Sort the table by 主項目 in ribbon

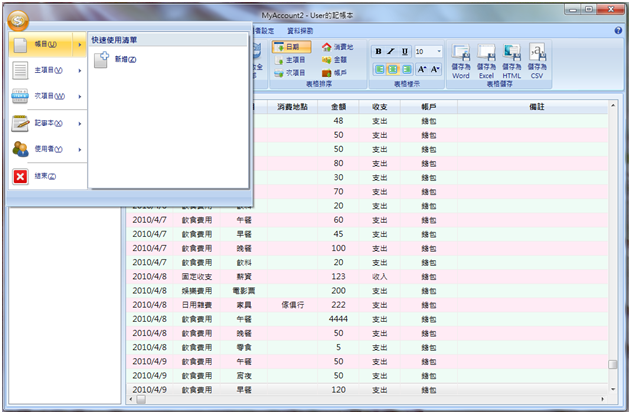tap(290, 60)
